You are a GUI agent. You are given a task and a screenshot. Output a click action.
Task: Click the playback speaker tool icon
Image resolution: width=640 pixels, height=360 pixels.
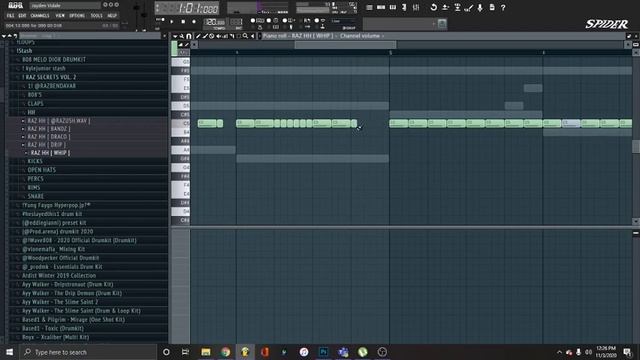[x=253, y=36]
